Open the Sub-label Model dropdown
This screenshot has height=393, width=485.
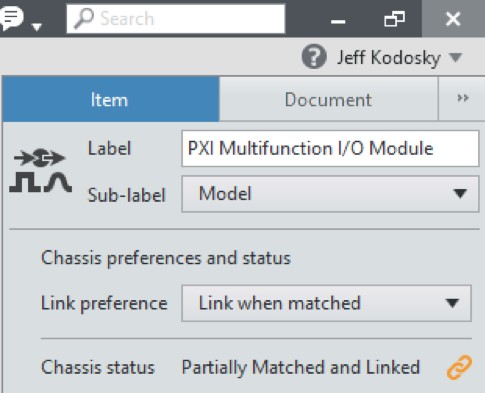[330, 194]
